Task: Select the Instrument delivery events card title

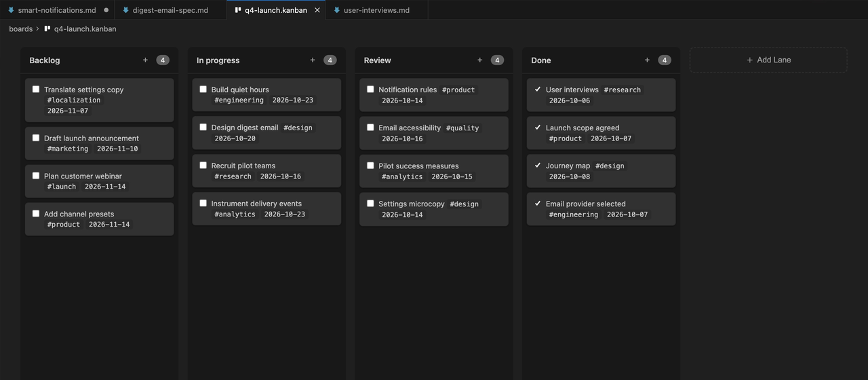Action: point(256,204)
